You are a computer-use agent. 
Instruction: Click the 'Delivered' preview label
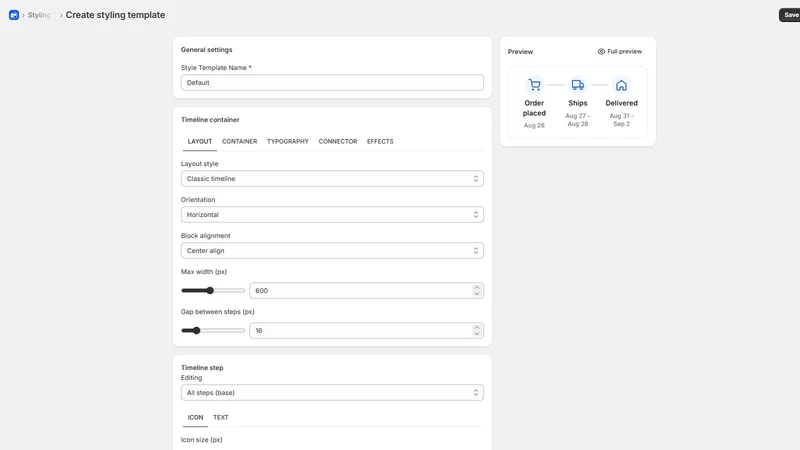621,103
